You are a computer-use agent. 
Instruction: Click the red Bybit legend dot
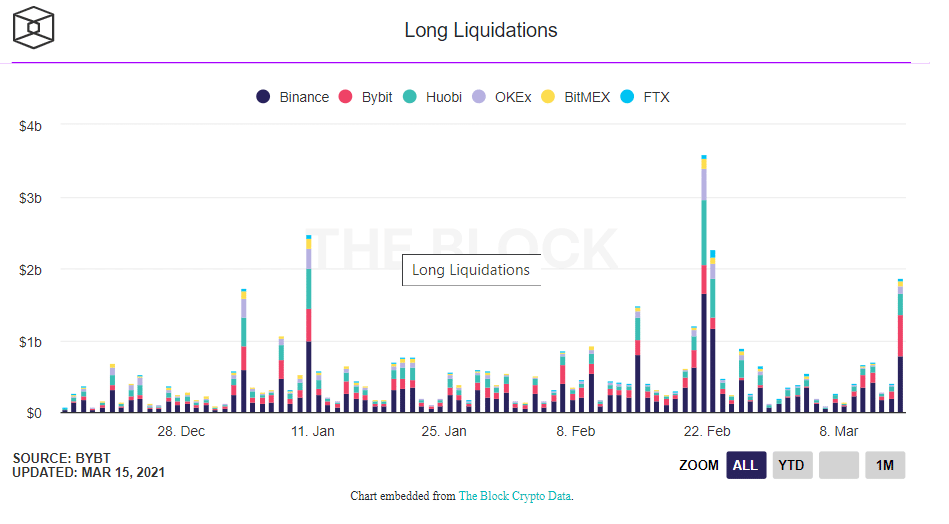346,97
